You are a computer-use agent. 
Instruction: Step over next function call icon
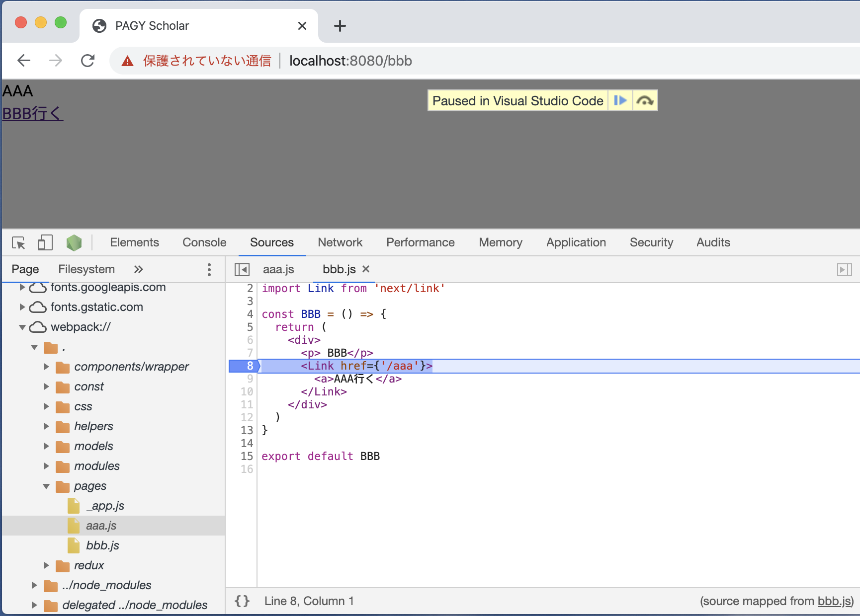tap(645, 101)
